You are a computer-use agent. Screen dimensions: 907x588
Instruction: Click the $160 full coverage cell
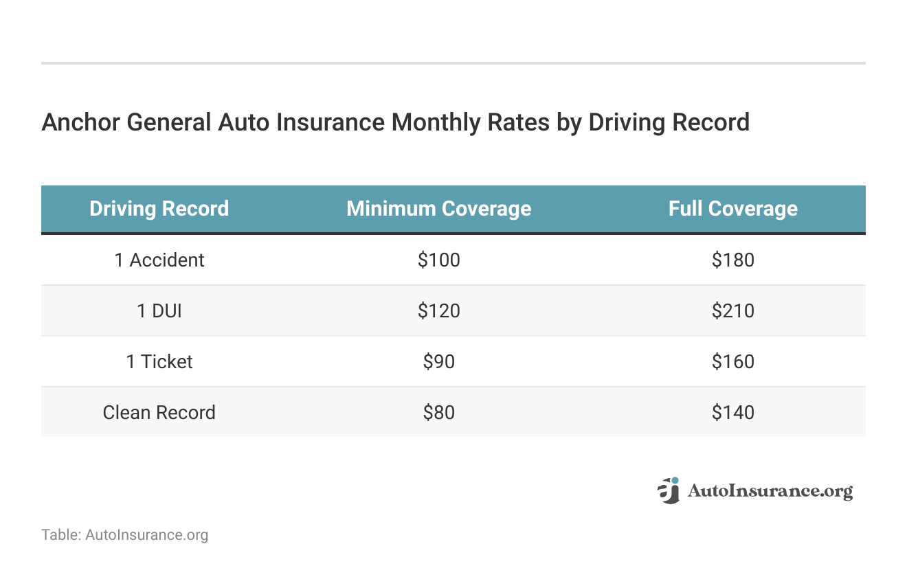point(732,361)
